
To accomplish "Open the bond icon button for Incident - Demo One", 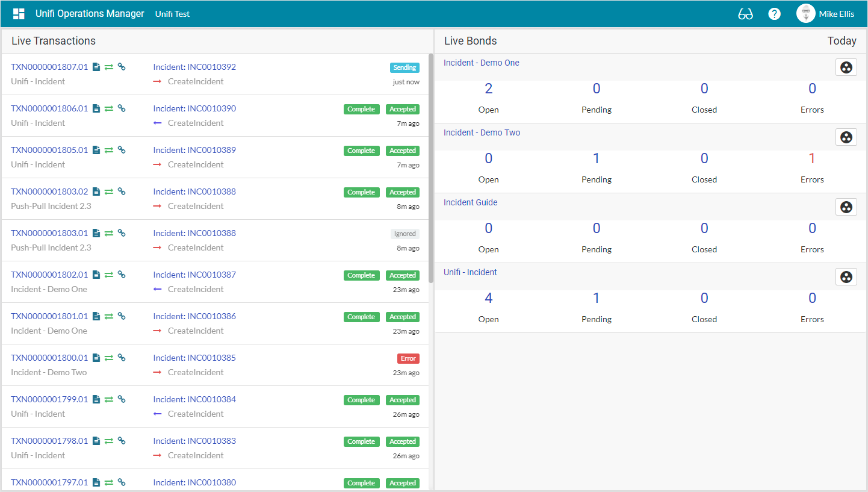I will coord(846,67).
